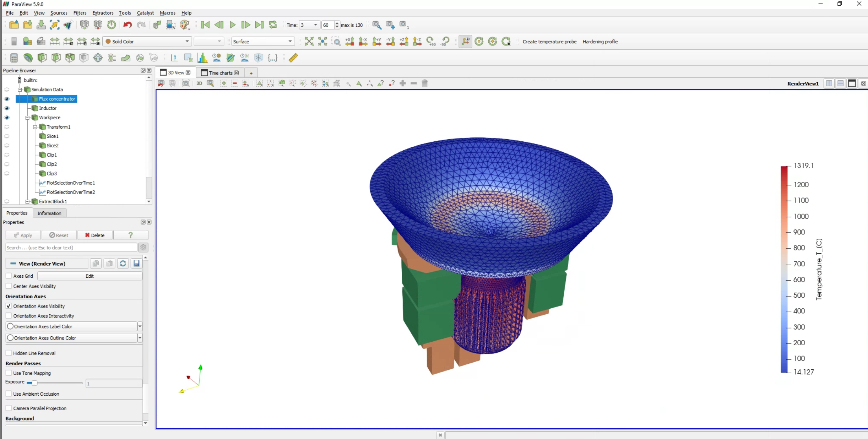Image resolution: width=868 pixels, height=439 pixels.
Task: Enable Use Tone Mapping checkbox
Action: tap(9, 373)
